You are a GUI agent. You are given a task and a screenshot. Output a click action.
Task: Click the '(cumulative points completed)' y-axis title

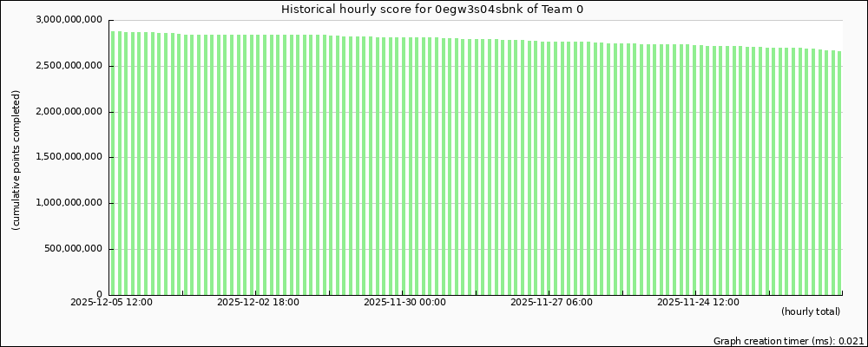(16, 160)
